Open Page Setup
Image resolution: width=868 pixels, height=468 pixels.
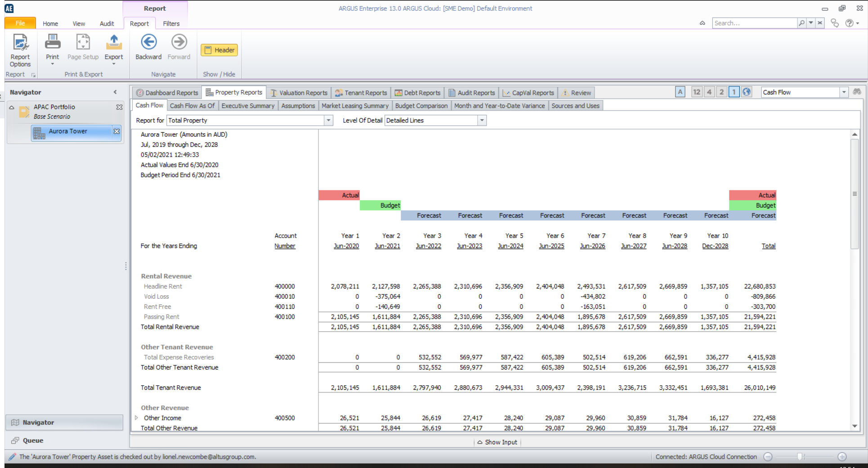83,47
